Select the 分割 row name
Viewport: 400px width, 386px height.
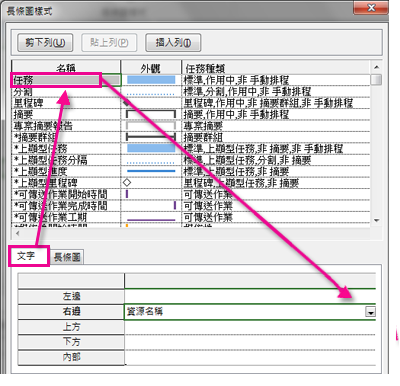tap(66, 92)
